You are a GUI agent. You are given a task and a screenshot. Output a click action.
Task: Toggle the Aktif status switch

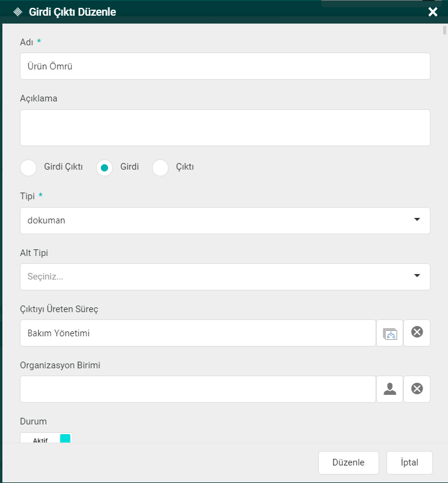pyautogui.click(x=46, y=439)
